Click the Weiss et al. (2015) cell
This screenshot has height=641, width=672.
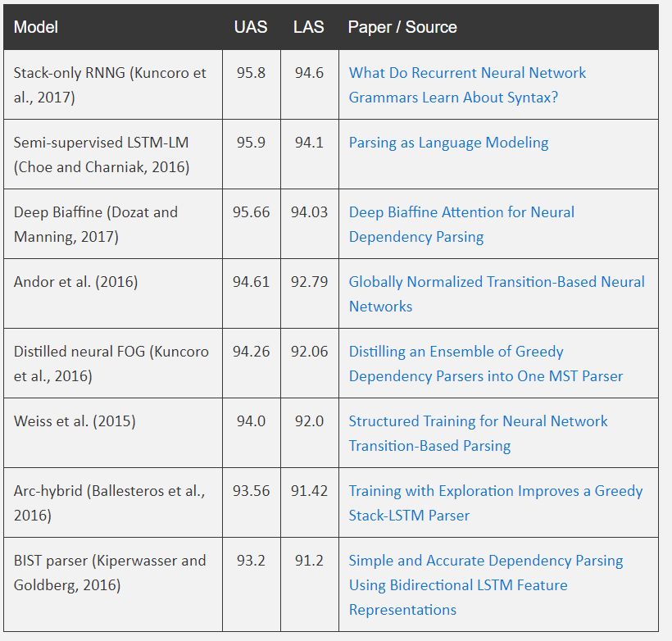point(113,433)
